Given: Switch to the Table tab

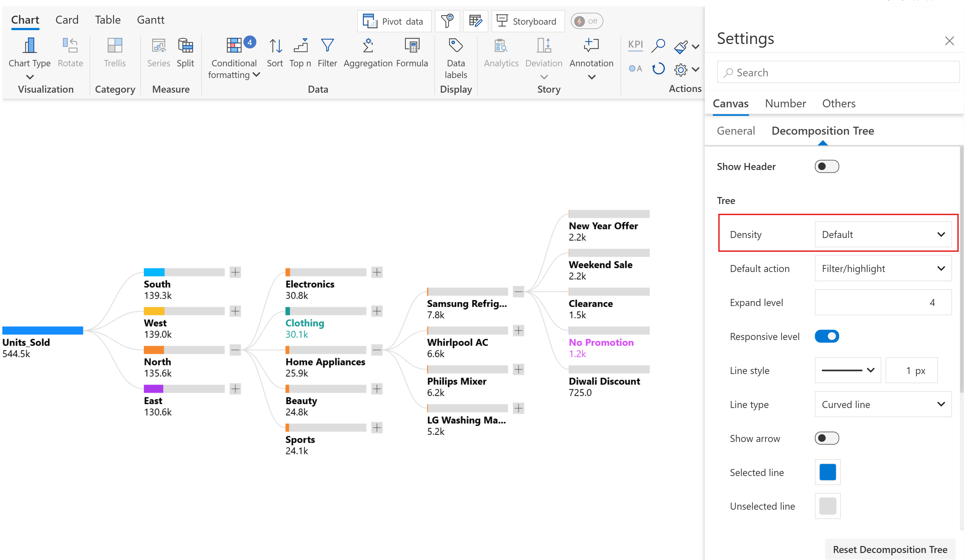Looking at the screenshot, I should tap(107, 20).
